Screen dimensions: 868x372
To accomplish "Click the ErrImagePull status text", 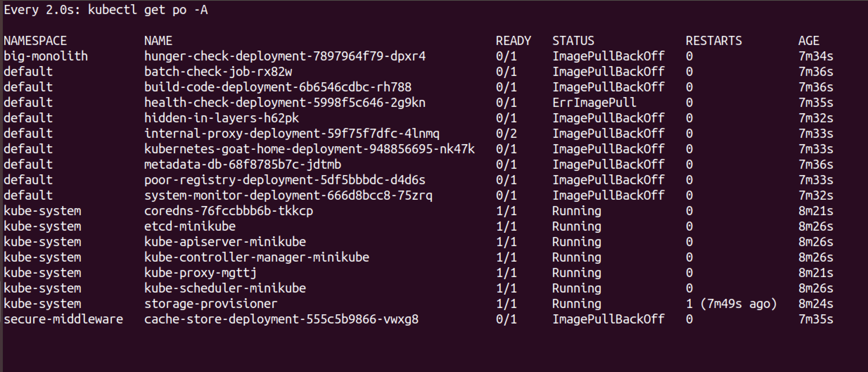I will (x=594, y=103).
